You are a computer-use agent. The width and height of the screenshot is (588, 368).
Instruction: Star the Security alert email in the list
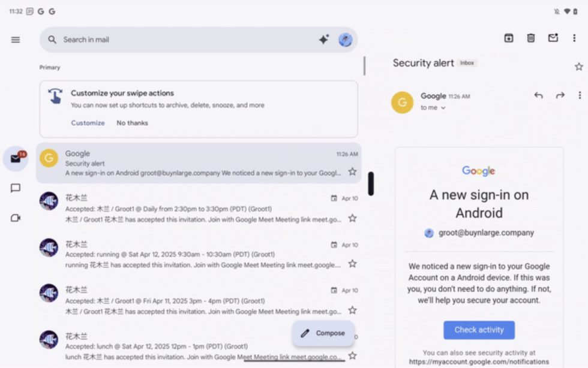pos(352,171)
